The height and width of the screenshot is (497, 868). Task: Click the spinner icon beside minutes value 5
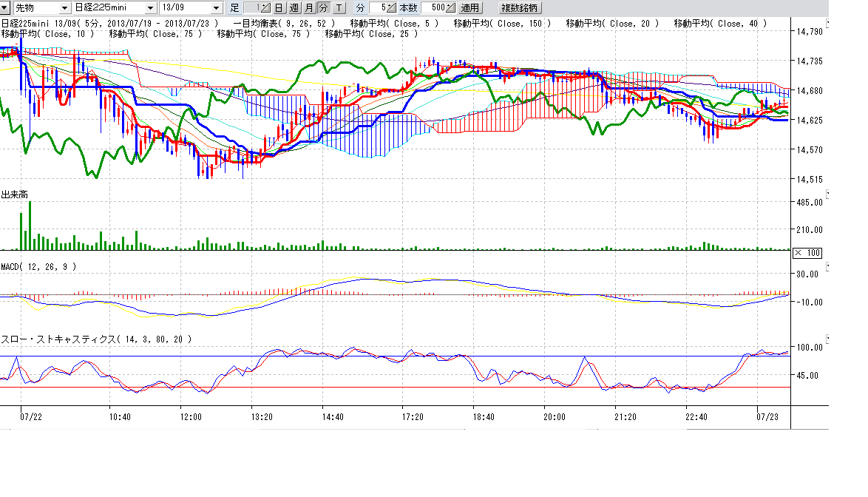click(391, 8)
